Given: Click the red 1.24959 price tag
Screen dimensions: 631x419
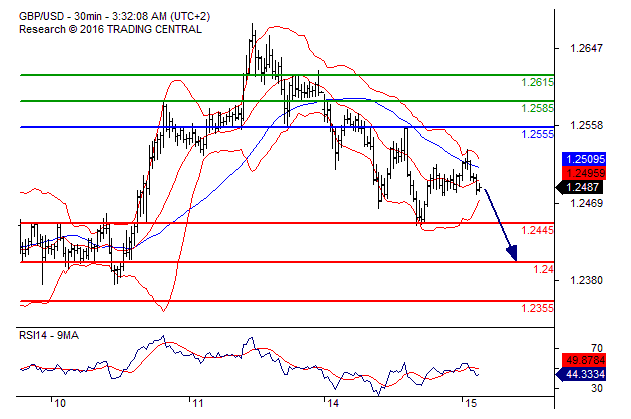Looking at the screenshot, I should [x=584, y=173].
